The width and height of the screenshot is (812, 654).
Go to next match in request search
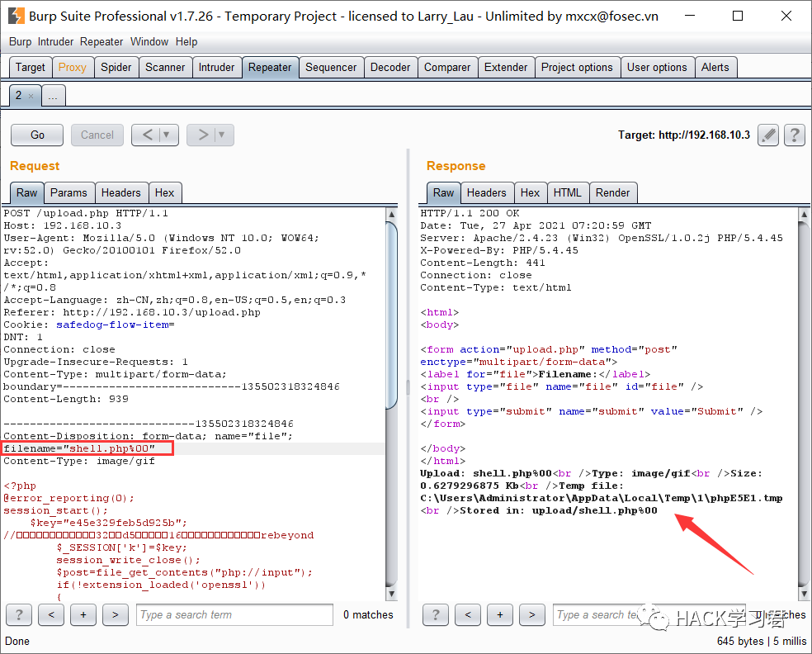[x=116, y=615]
